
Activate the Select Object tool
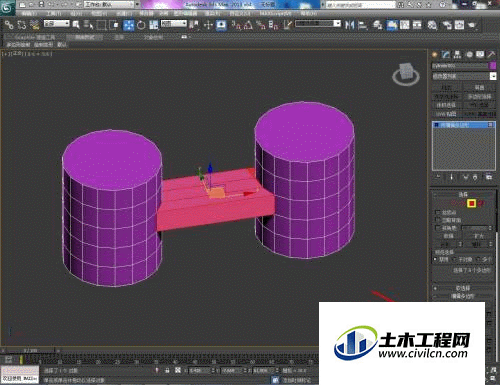(76, 25)
